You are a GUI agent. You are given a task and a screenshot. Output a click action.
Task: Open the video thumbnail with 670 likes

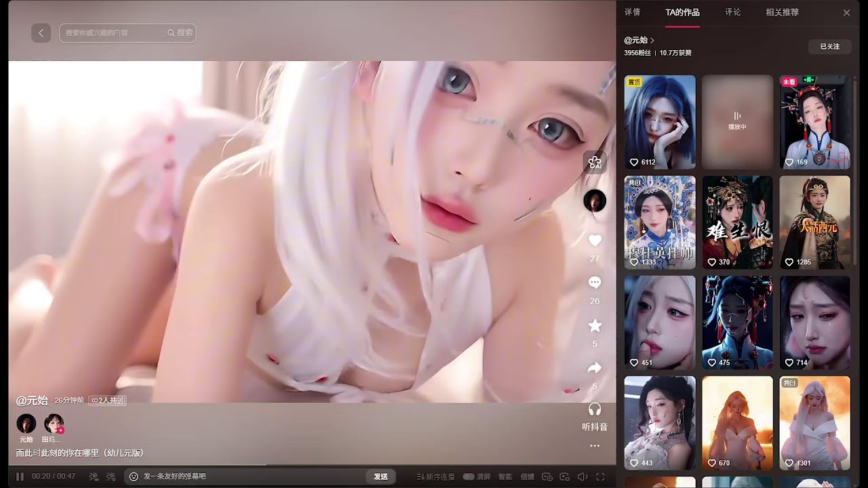(x=737, y=423)
